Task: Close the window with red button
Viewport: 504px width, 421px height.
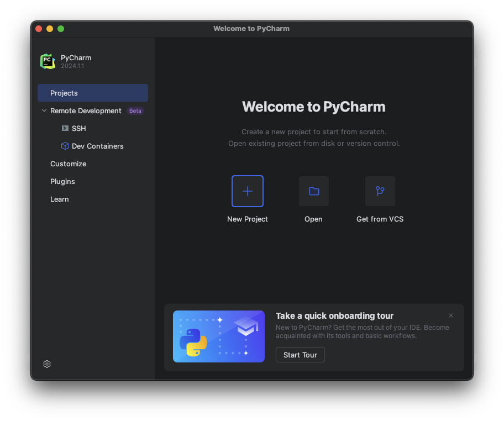Action: pos(39,29)
